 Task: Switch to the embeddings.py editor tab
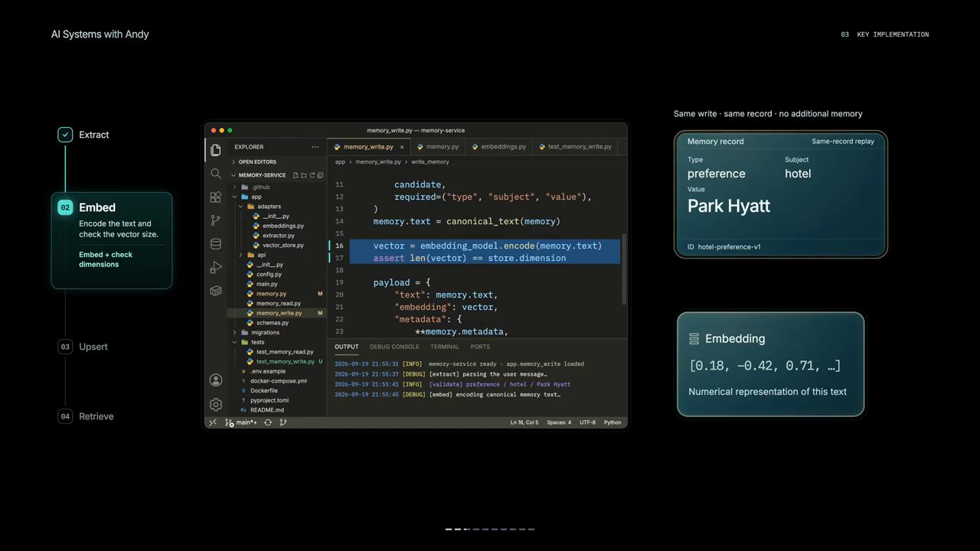499,147
